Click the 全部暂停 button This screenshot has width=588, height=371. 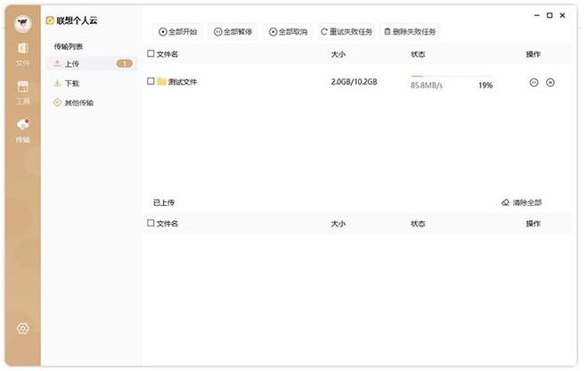[x=233, y=31]
